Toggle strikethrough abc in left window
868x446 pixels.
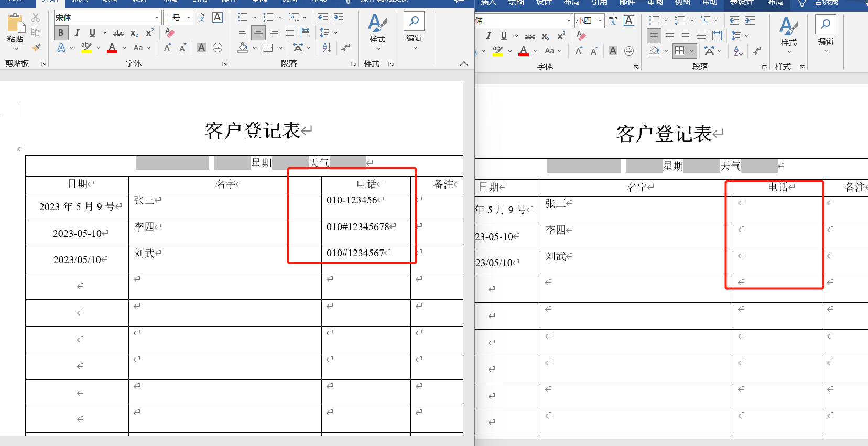click(x=118, y=33)
